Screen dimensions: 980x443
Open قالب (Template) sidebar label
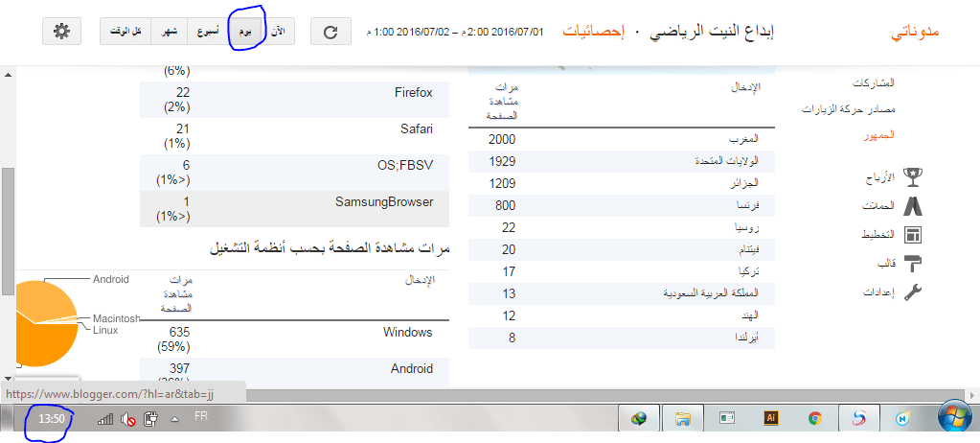tap(887, 264)
